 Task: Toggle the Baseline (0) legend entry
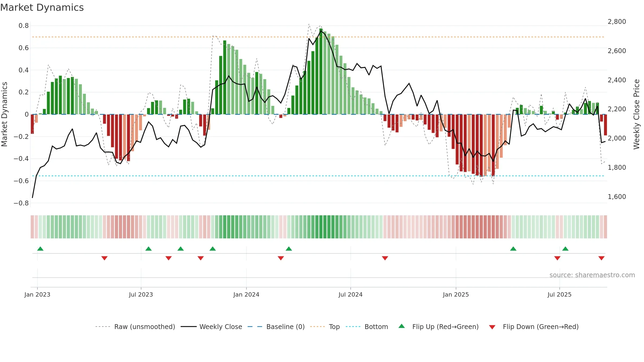tap(276, 327)
